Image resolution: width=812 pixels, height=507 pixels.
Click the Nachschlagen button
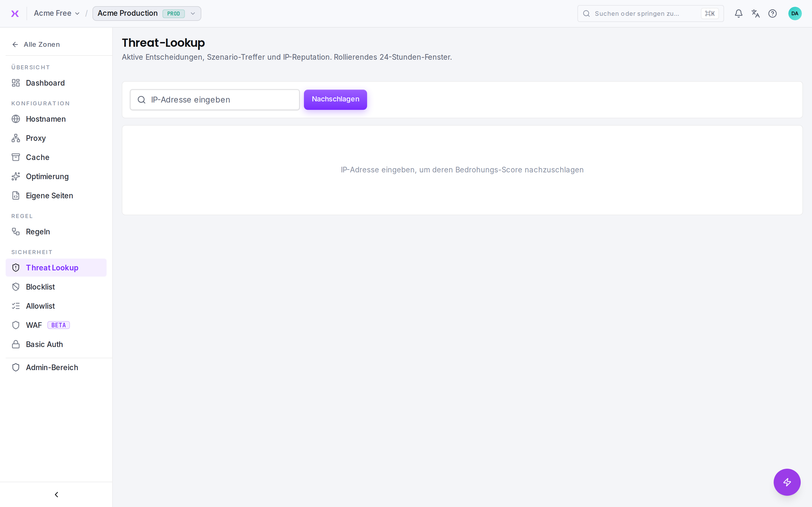335,99
